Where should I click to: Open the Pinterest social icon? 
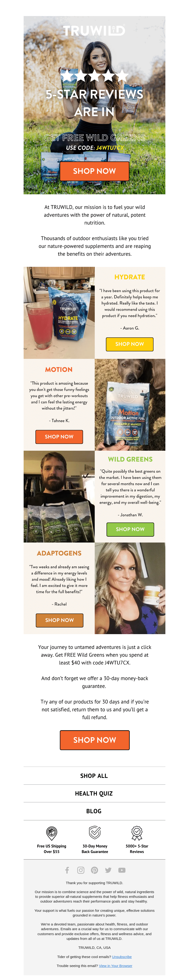pos(94,870)
